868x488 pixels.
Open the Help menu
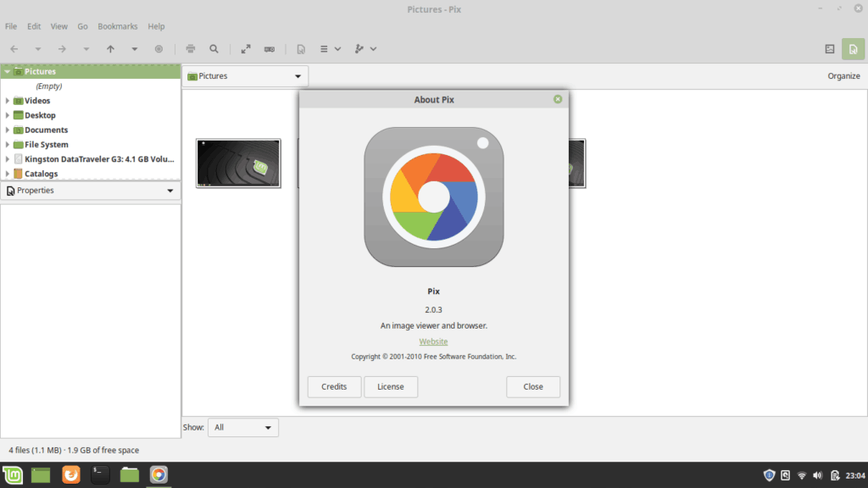click(x=156, y=26)
